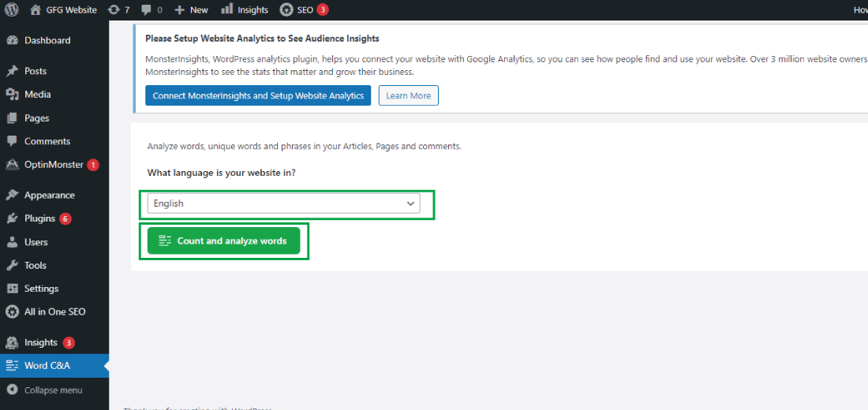Click the SEO gear icon in admin bar
Image resolution: width=868 pixels, height=410 pixels.
coord(286,9)
